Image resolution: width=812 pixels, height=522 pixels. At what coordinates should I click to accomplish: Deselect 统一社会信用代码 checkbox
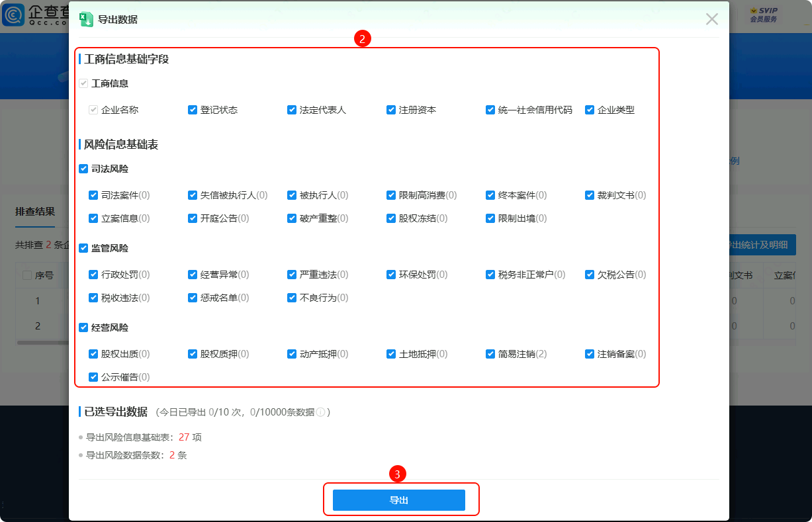click(490, 110)
